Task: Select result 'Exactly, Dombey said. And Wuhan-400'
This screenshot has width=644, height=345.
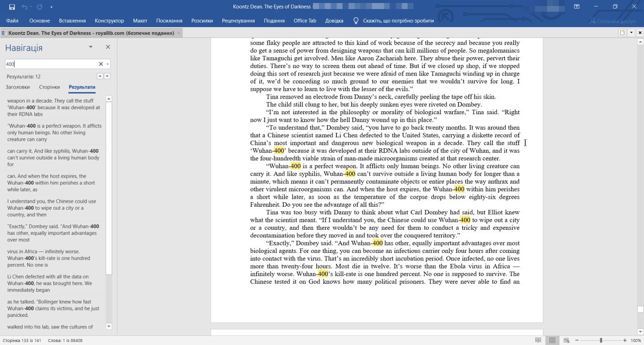Action: pyautogui.click(x=55, y=233)
